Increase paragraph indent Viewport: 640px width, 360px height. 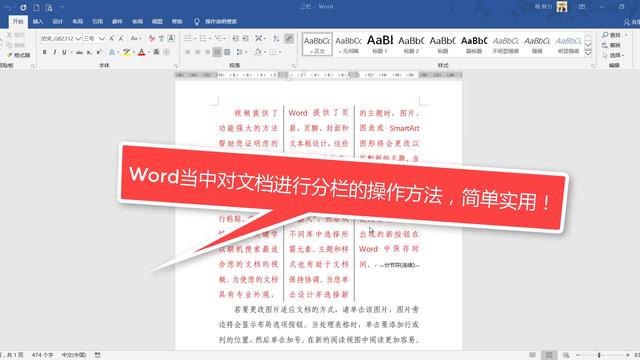coord(245,38)
